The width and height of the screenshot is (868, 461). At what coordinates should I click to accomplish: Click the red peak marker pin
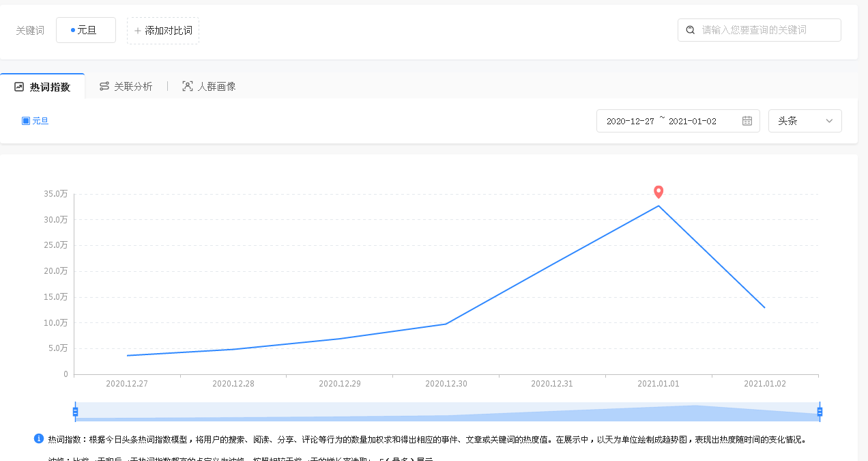tap(659, 192)
